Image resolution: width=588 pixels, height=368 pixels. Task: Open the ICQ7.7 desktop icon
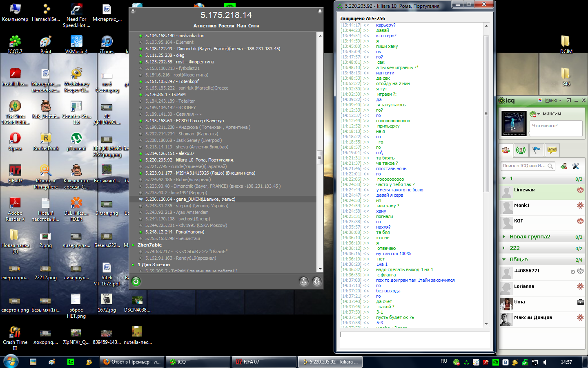[x=15, y=45]
